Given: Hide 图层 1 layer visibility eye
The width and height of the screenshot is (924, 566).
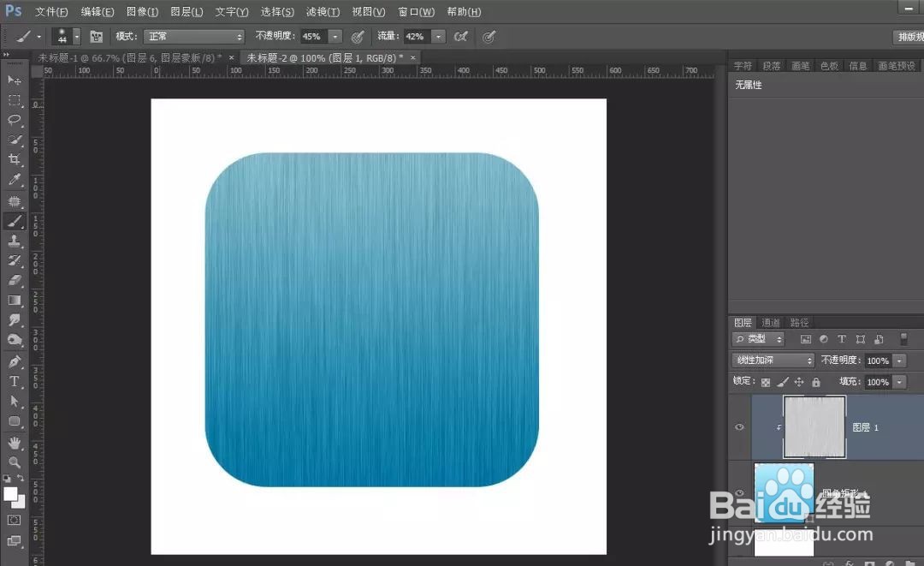Looking at the screenshot, I should click(739, 427).
